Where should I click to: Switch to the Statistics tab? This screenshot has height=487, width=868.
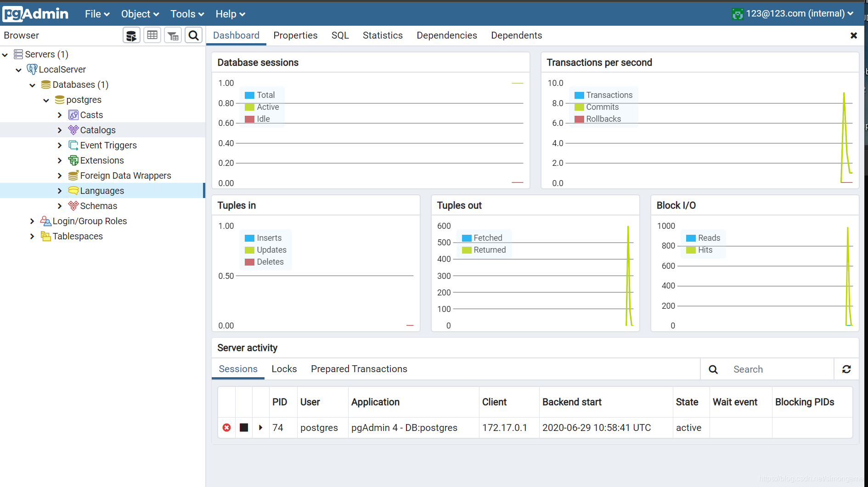(383, 35)
